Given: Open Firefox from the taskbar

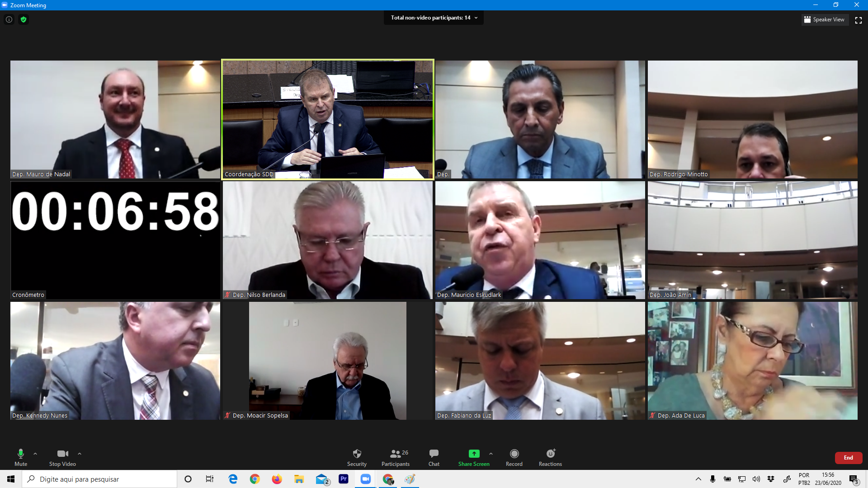Looking at the screenshot, I should tap(277, 479).
